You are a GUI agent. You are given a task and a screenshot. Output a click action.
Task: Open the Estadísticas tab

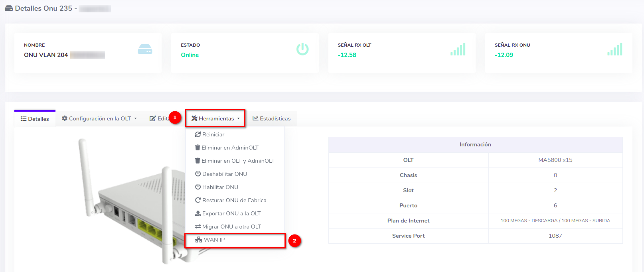pos(271,118)
